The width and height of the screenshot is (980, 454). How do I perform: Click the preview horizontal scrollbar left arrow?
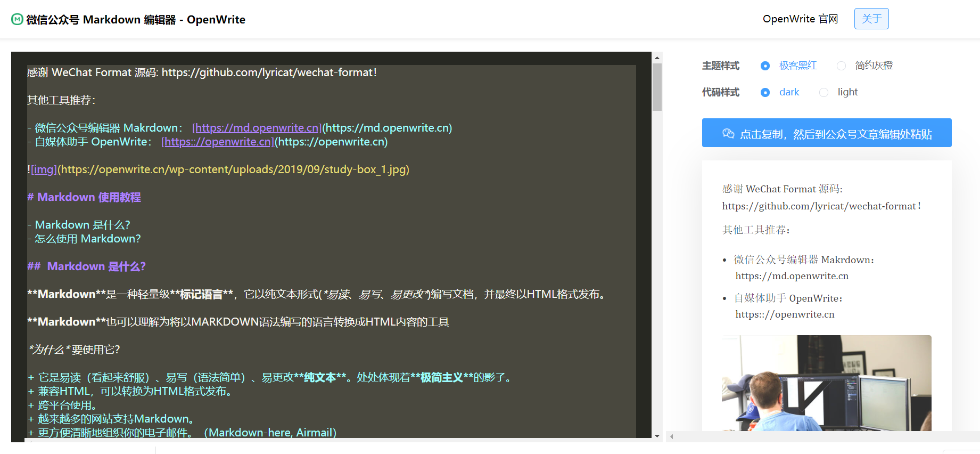(x=672, y=436)
